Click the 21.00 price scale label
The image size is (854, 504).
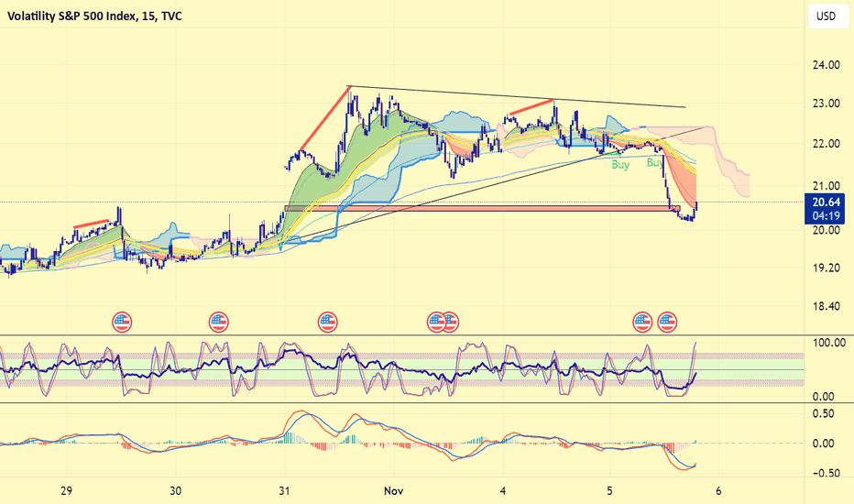point(826,186)
